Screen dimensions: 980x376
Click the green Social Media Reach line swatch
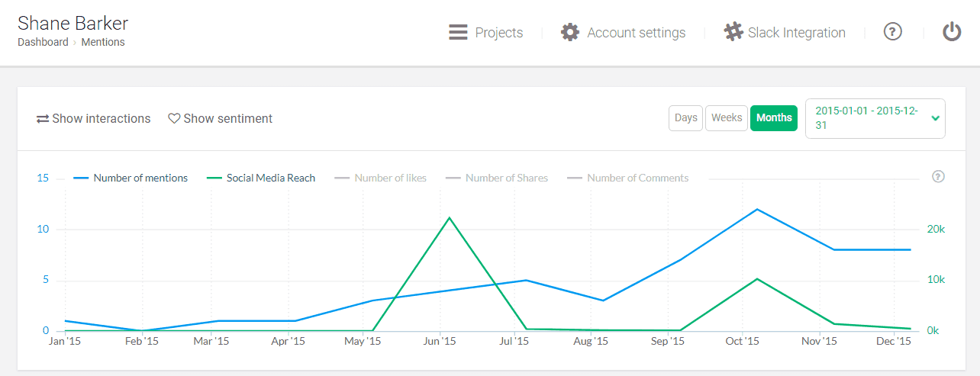[214, 178]
